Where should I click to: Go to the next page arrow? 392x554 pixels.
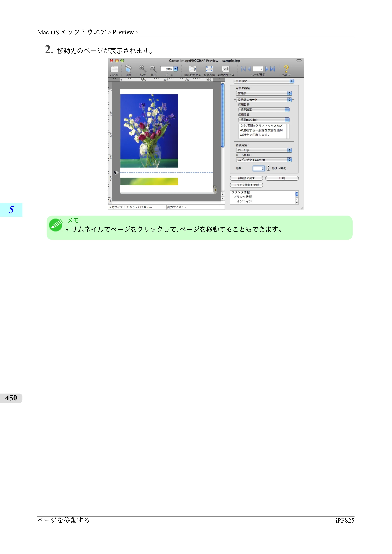(267, 69)
